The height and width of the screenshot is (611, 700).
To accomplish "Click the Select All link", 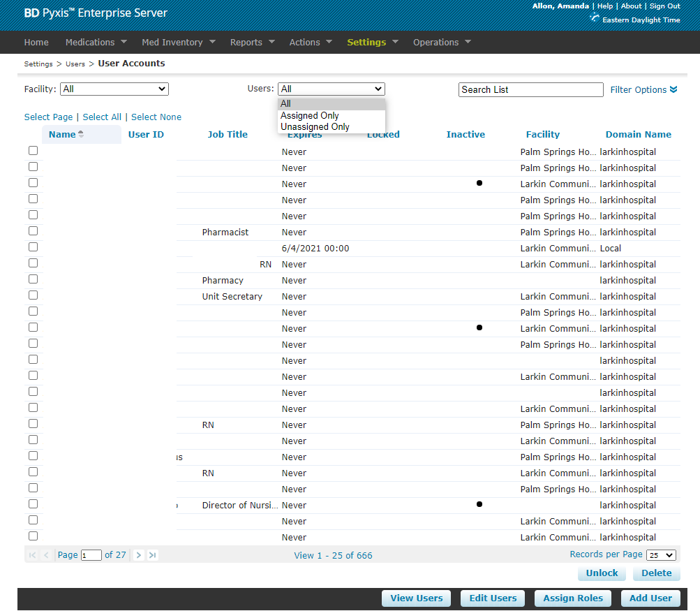I will [102, 117].
